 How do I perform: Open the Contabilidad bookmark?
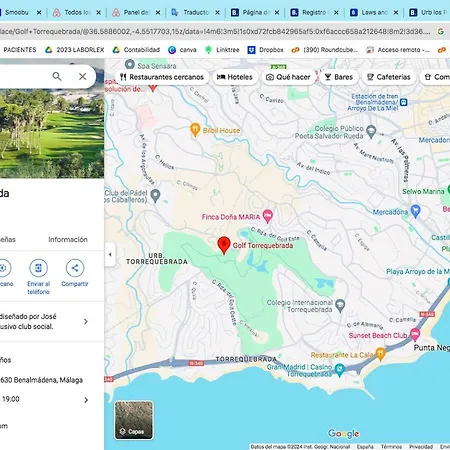137,50
